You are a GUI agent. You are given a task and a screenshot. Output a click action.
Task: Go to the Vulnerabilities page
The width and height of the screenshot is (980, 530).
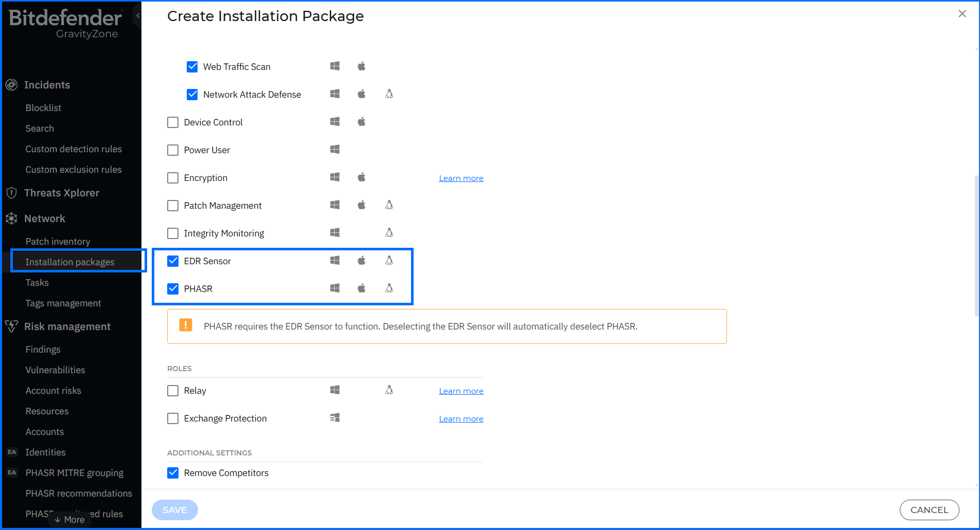pyautogui.click(x=55, y=370)
